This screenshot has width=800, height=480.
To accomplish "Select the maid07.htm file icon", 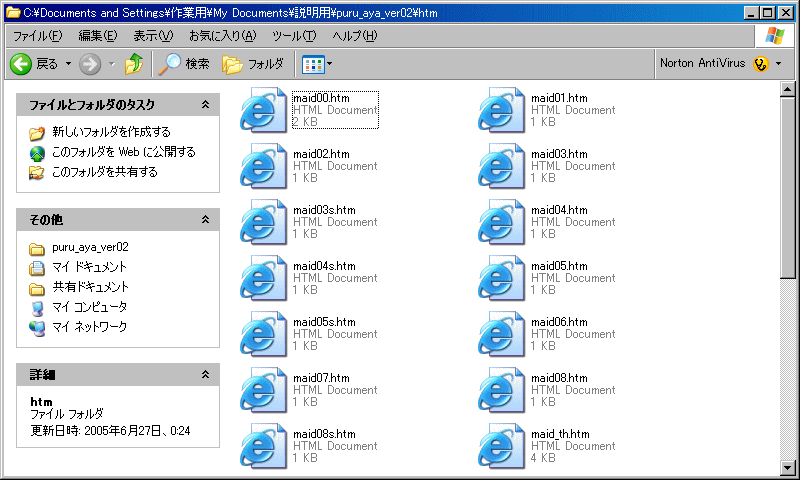I will (264, 391).
